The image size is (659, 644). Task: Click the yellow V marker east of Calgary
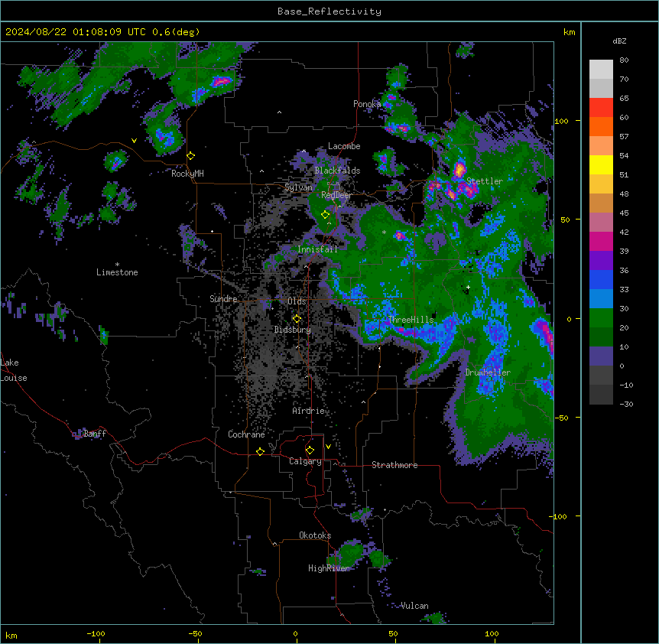(328, 447)
